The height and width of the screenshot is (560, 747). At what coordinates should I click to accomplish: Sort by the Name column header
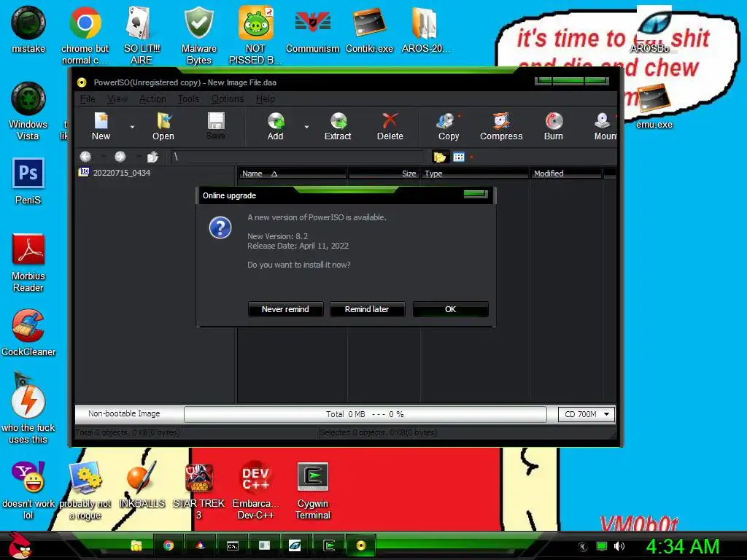pos(292,174)
